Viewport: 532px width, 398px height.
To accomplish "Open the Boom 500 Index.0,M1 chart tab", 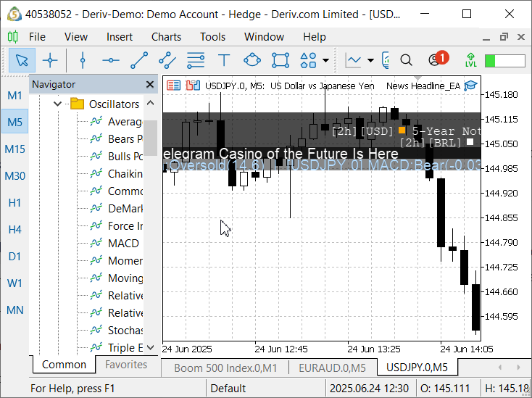I will pos(225,368).
